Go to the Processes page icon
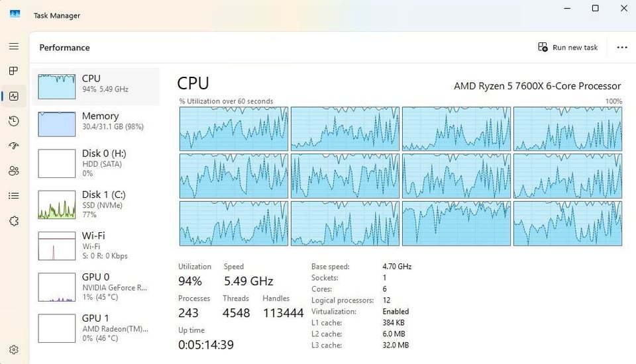Screen dimensions: 636x364 pyautogui.click(x=14, y=71)
